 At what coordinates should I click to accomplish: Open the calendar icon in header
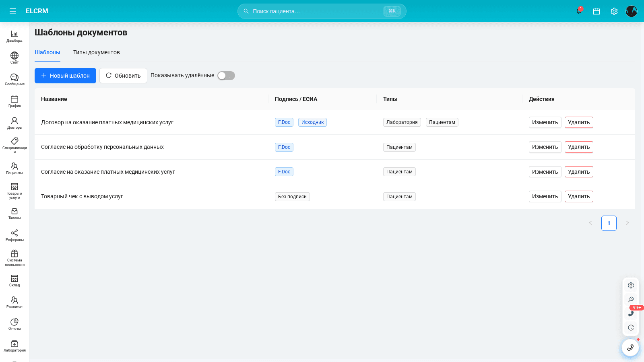[597, 11]
